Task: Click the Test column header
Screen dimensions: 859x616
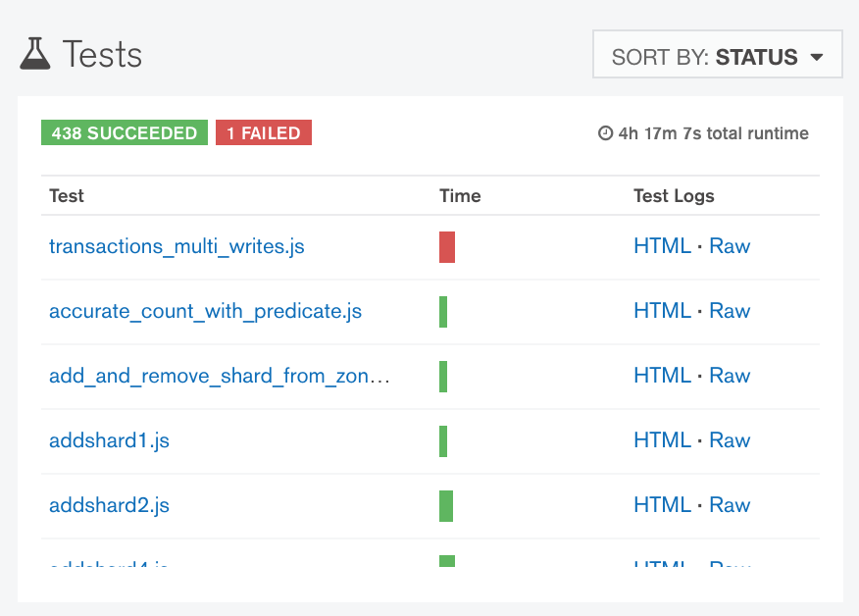Action: click(x=67, y=196)
